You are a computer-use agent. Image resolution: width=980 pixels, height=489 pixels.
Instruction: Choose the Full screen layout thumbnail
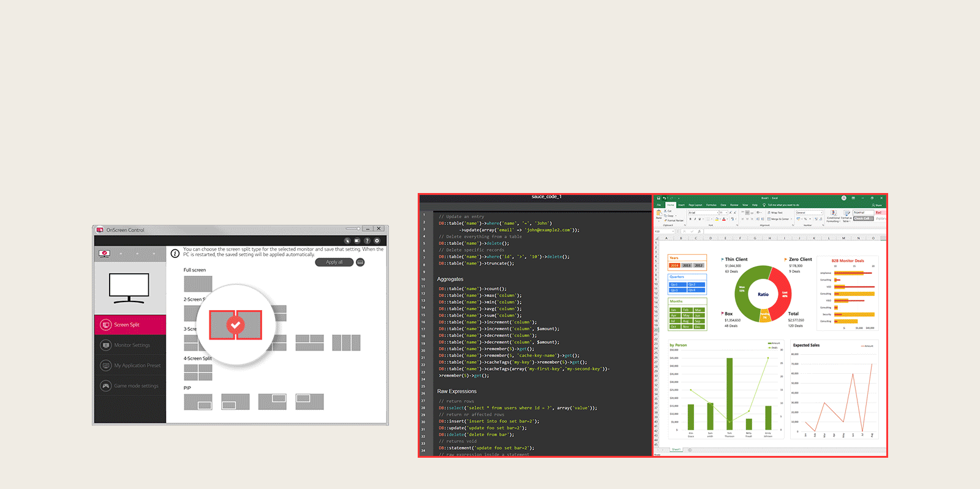point(198,284)
